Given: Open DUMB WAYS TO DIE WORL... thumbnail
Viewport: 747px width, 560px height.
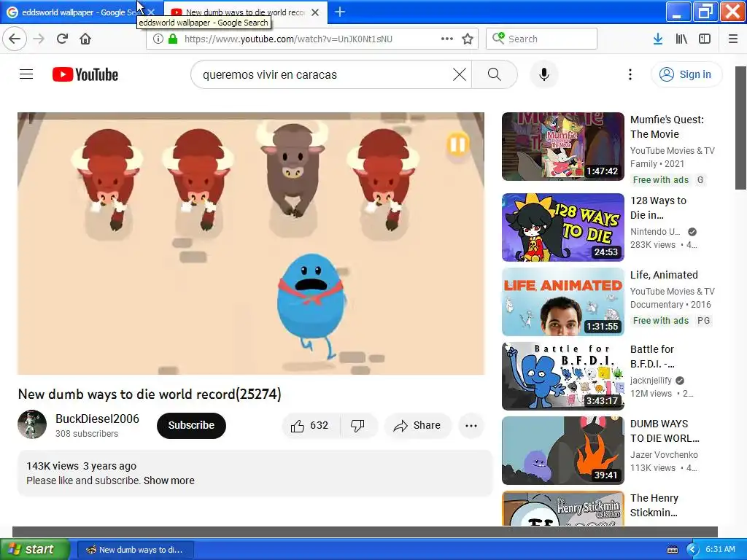Looking at the screenshot, I should pyautogui.click(x=562, y=450).
